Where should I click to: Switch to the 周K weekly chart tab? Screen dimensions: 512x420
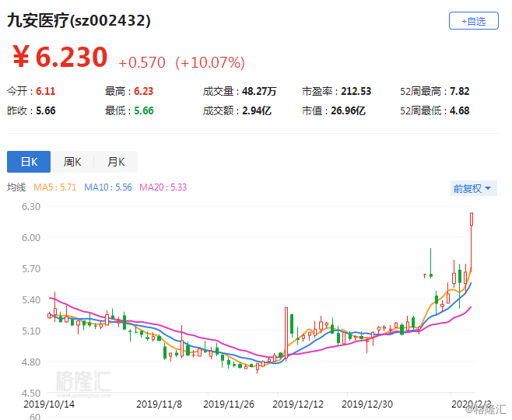(x=72, y=162)
